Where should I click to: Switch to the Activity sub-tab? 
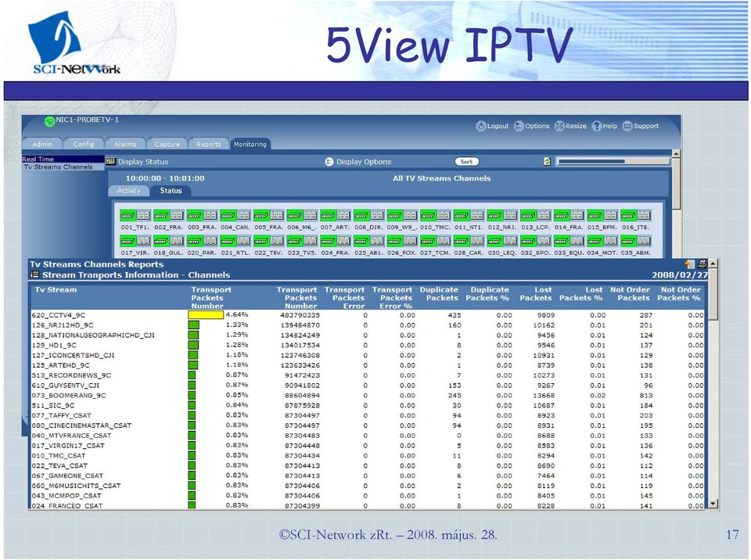(129, 191)
